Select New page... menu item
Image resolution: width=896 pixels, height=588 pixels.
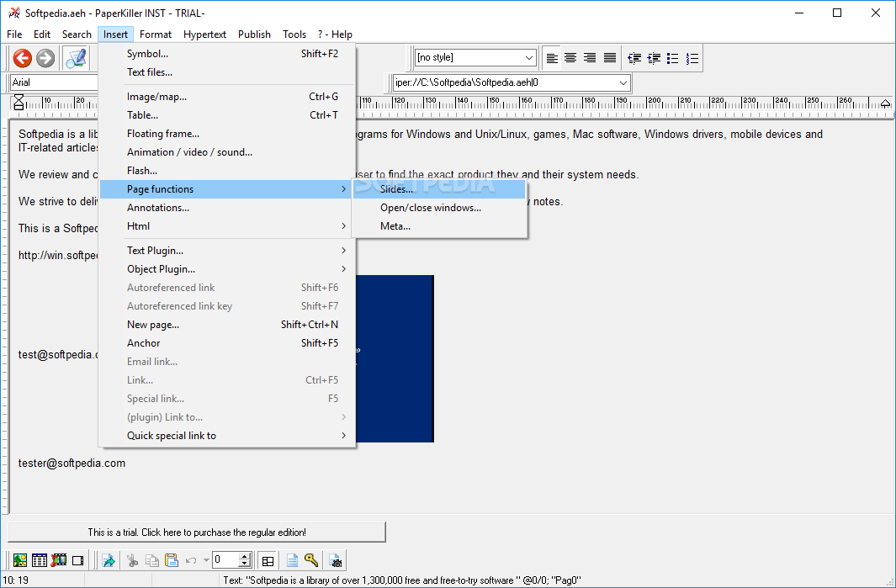tap(227, 325)
